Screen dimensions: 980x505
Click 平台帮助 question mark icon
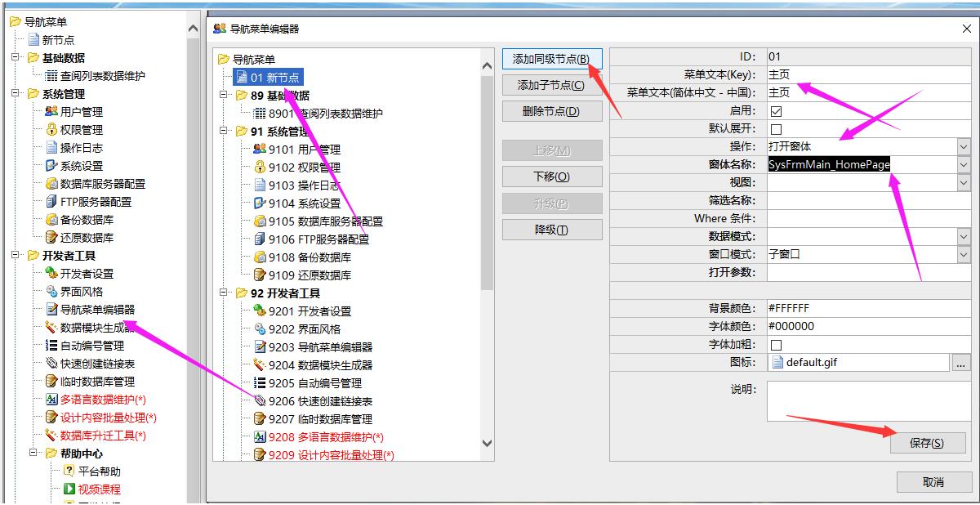point(69,471)
